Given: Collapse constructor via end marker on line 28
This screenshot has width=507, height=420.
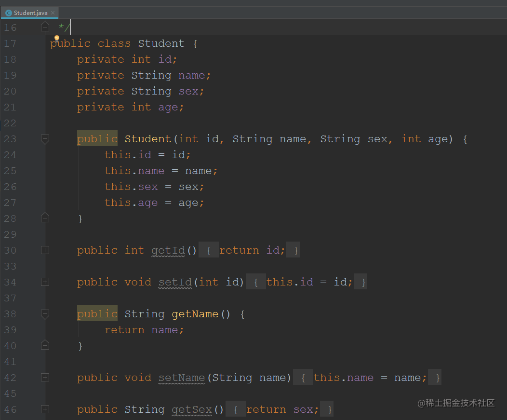Looking at the screenshot, I should pos(45,218).
